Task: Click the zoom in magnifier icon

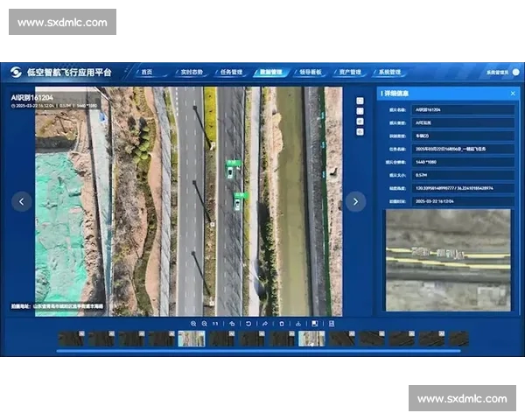Action: point(192,323)
